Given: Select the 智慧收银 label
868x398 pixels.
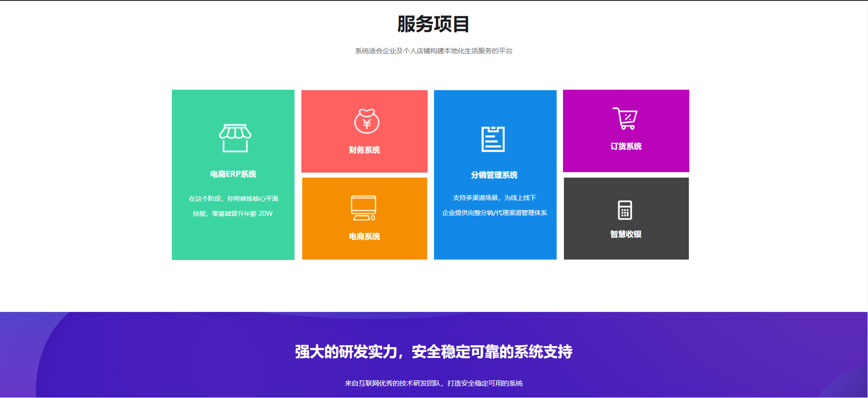Looking at the screenshot, I should (x=626, y=234).
